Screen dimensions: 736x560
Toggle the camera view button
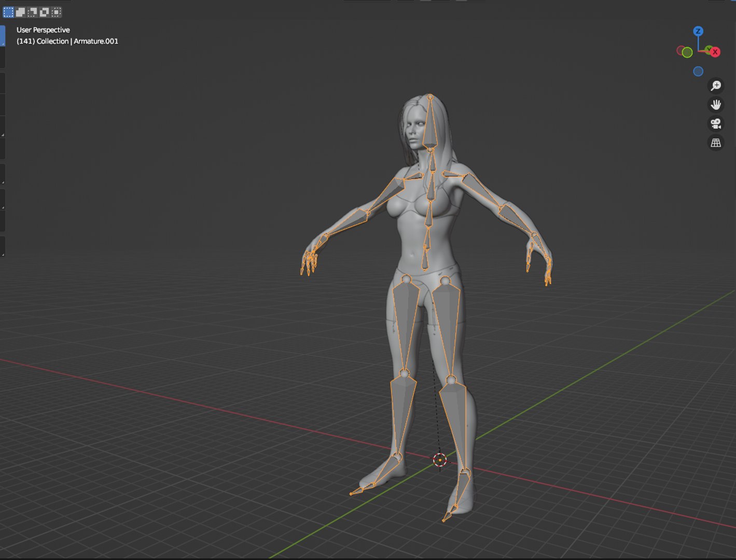click(x=716, y=124)
